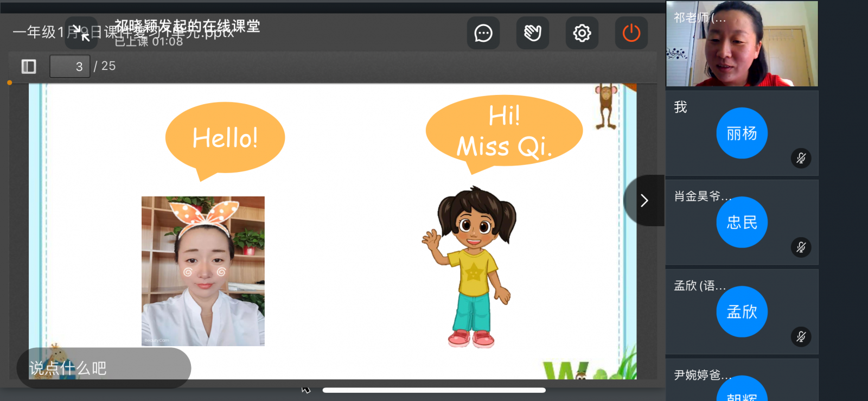This screenshot has width=868, height=401.
Task: Toggle muted microphone for 孟欣
Action: coord(801,336)
